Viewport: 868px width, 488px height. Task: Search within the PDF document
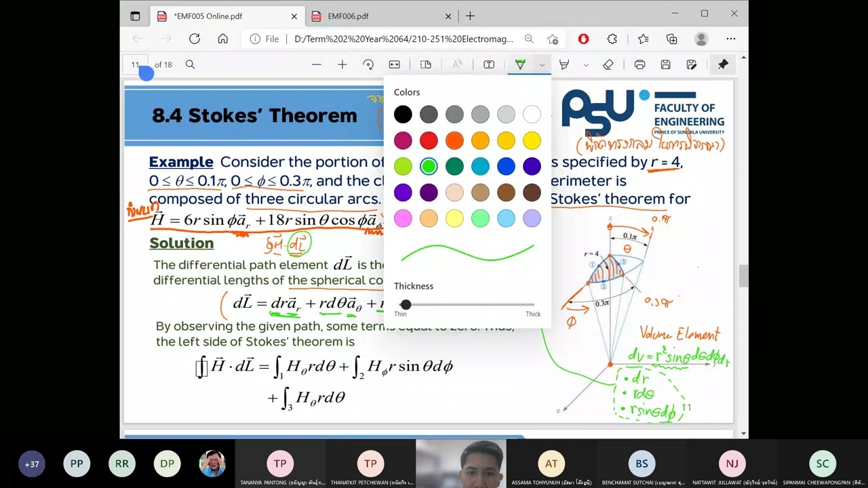190,64
